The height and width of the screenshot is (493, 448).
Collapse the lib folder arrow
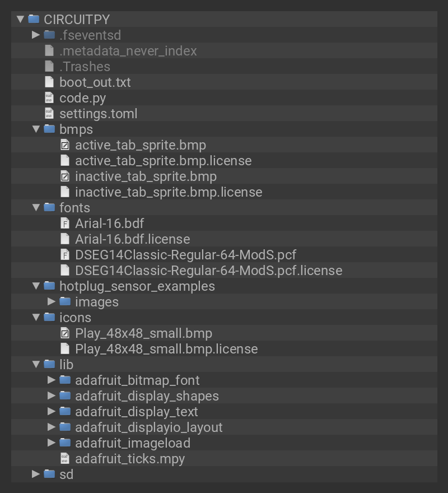coord(36,365)
